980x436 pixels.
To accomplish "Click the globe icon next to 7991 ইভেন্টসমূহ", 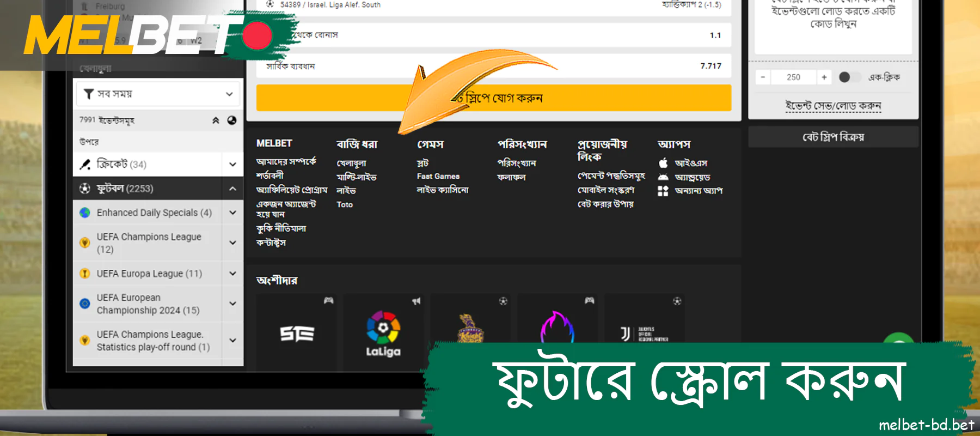I will (232, 120).
